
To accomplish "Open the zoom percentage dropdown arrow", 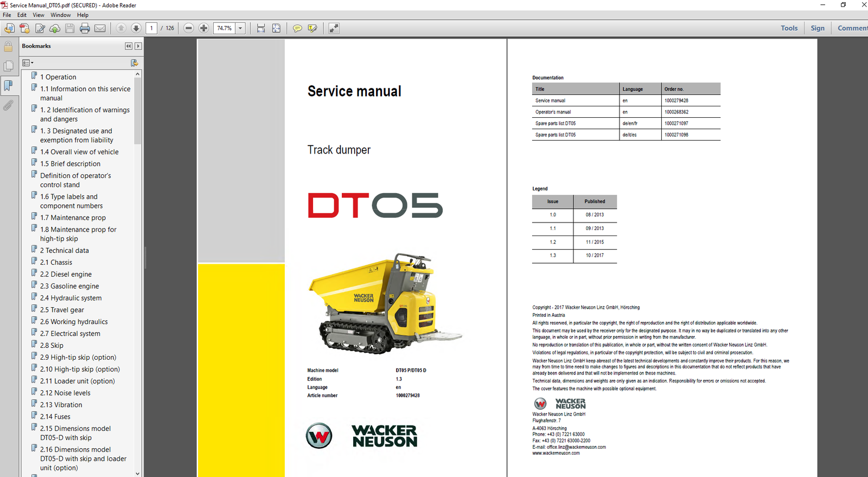I will (x=240, y=28).
